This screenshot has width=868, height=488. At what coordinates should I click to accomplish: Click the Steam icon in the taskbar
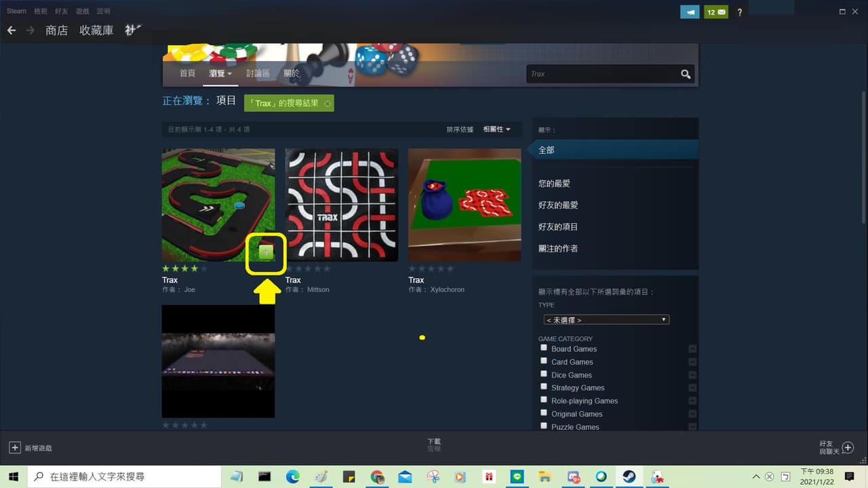point(629,476)
